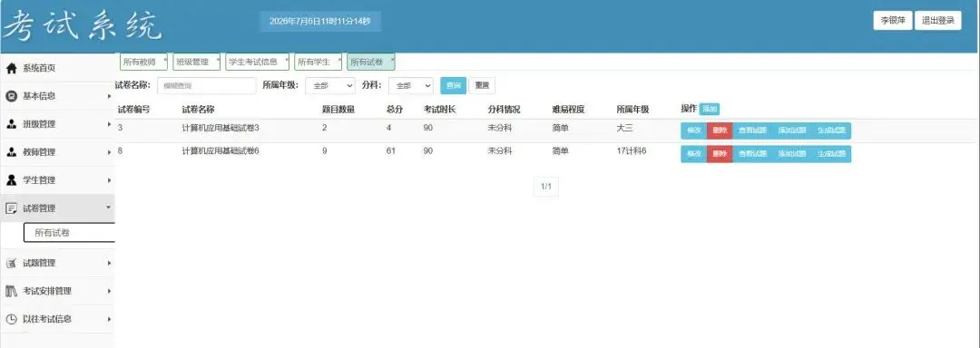Click the 试卷管理 document icon in sidebar
980x348 pixels.
pos(11,208)
